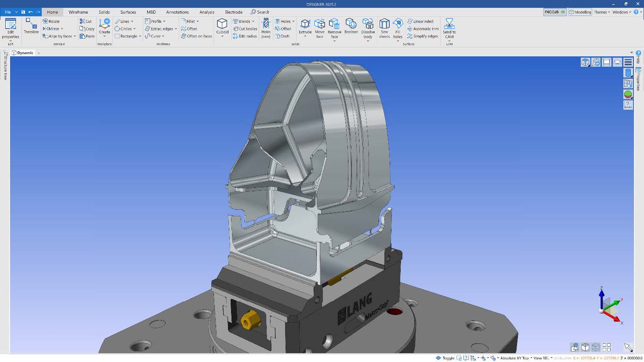Open the File menu
Viewport: 644px width, 362px height.
click(x=8, y=12)
